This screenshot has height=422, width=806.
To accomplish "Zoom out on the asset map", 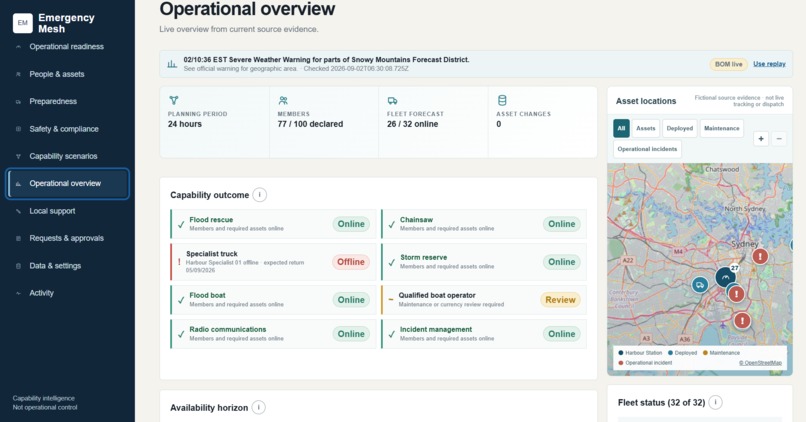I will pos(779,139).
